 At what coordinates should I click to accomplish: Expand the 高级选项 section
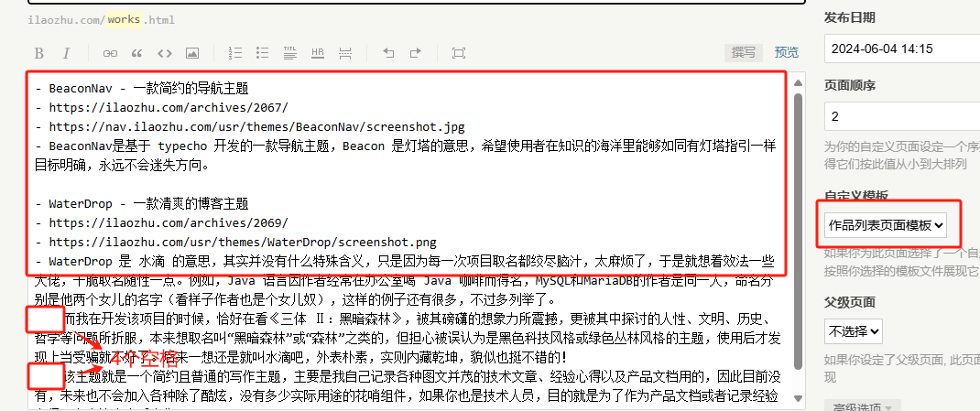(863, 406)
